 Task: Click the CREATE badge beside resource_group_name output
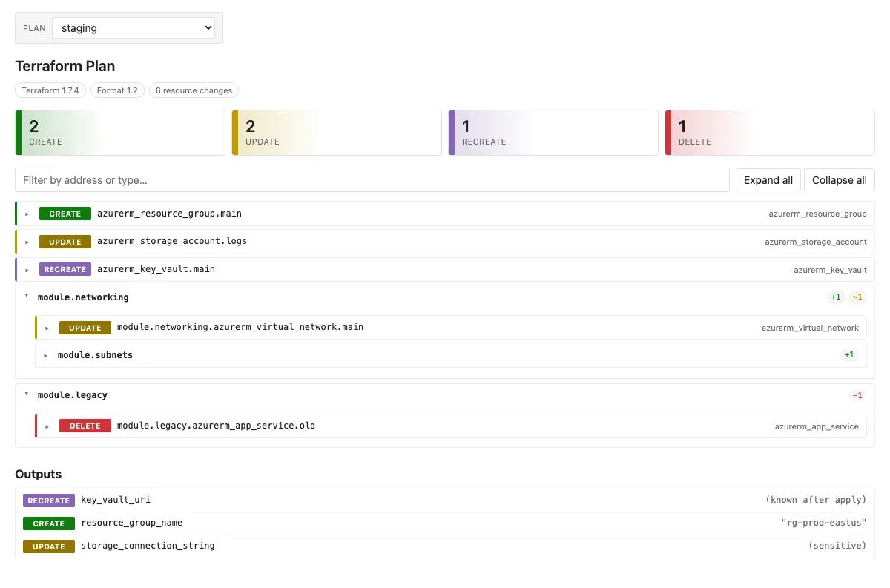point(49,523)
